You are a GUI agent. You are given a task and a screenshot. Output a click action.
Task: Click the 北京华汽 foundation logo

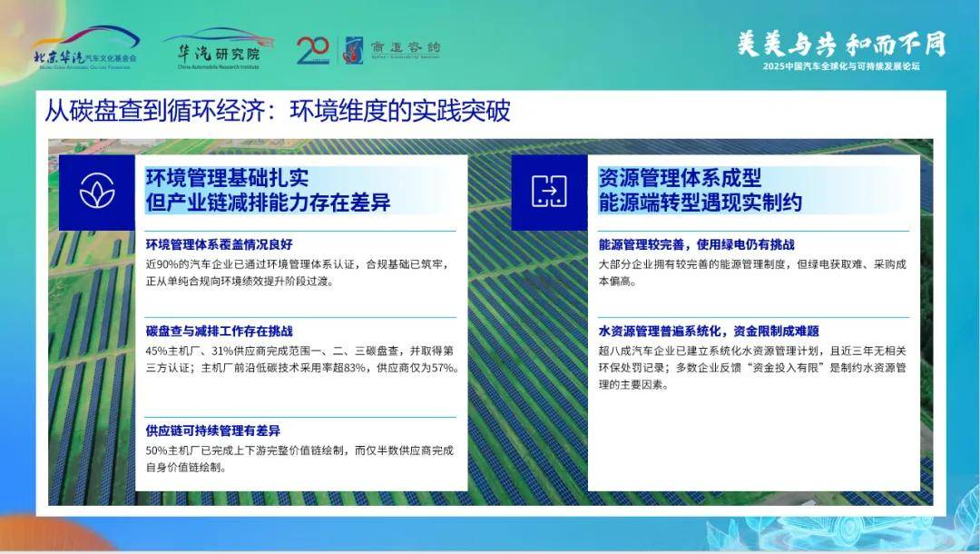[85, 48]
